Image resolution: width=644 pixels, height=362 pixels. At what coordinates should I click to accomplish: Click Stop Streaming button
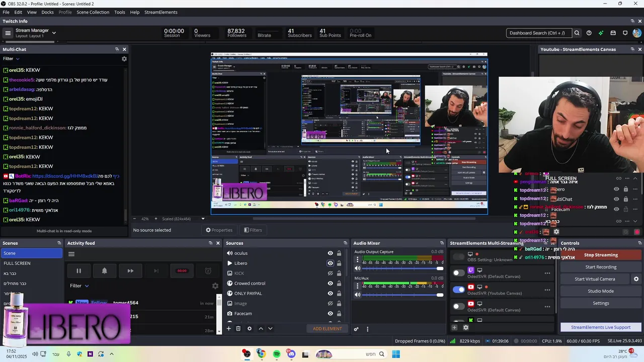click(x=601, y=255)
